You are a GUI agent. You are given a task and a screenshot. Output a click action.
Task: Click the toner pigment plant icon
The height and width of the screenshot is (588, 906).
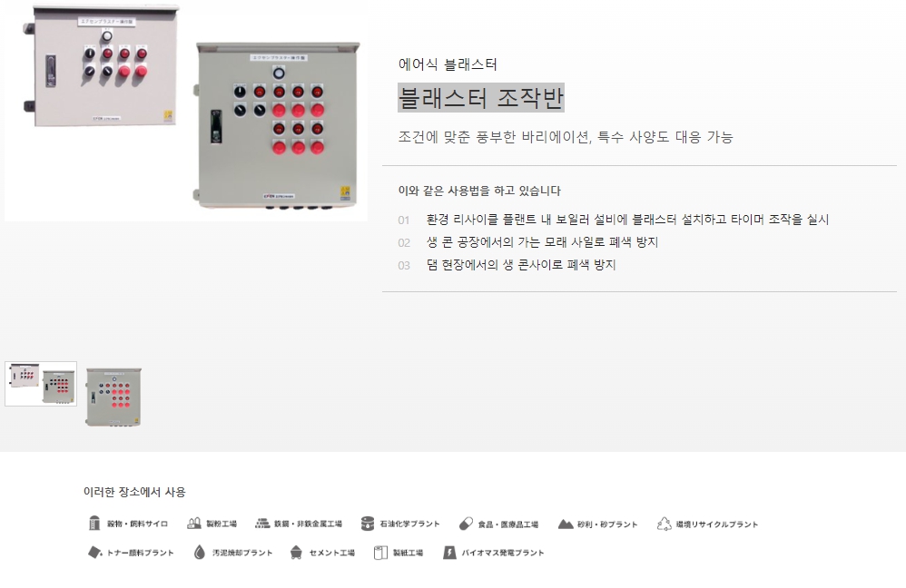pos(94,553)
